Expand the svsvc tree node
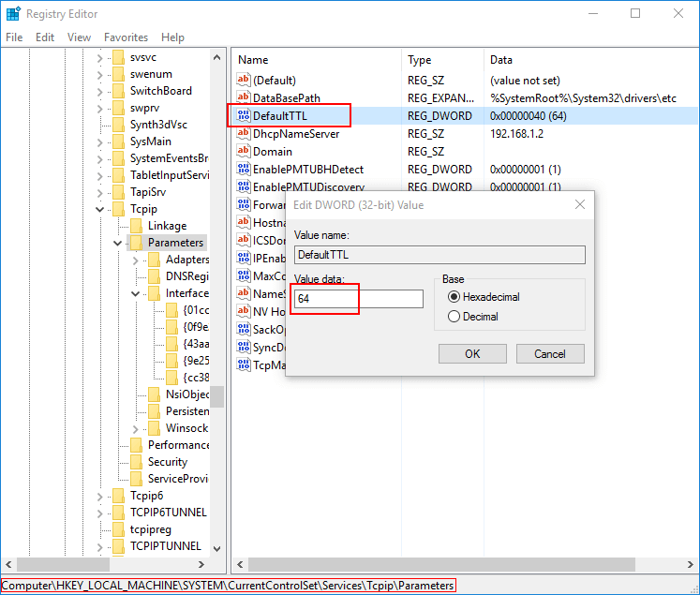The height and width of the screenshot is (595, 700). [x=100, y=58]
